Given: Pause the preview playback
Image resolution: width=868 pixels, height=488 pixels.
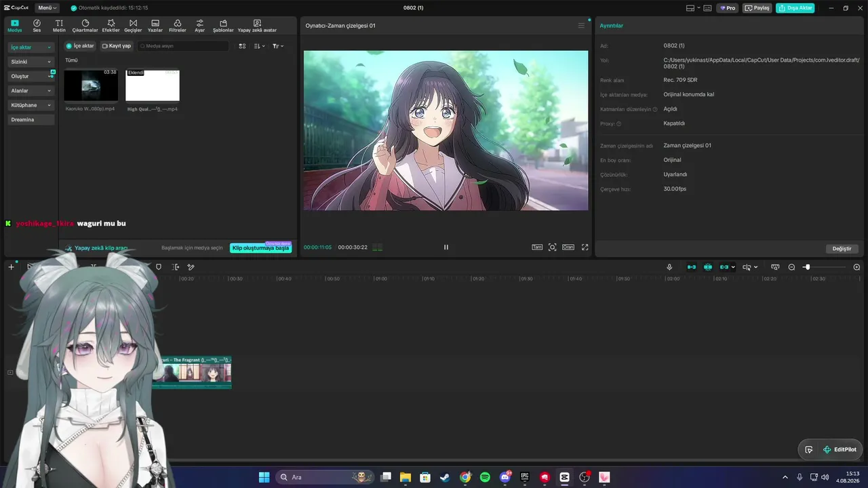Looking at the screenshot, I should coord(446,247).
